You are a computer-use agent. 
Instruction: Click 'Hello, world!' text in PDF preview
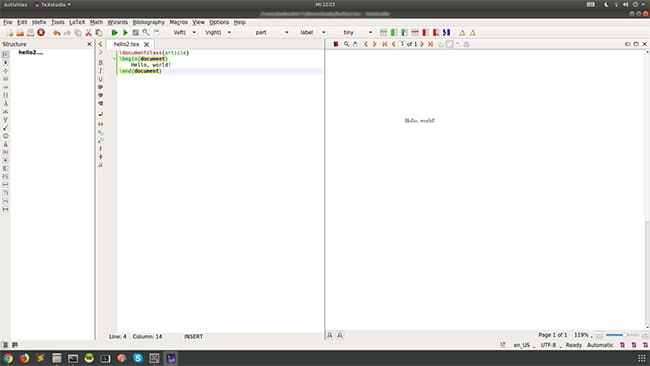click(x=420, y=121)
